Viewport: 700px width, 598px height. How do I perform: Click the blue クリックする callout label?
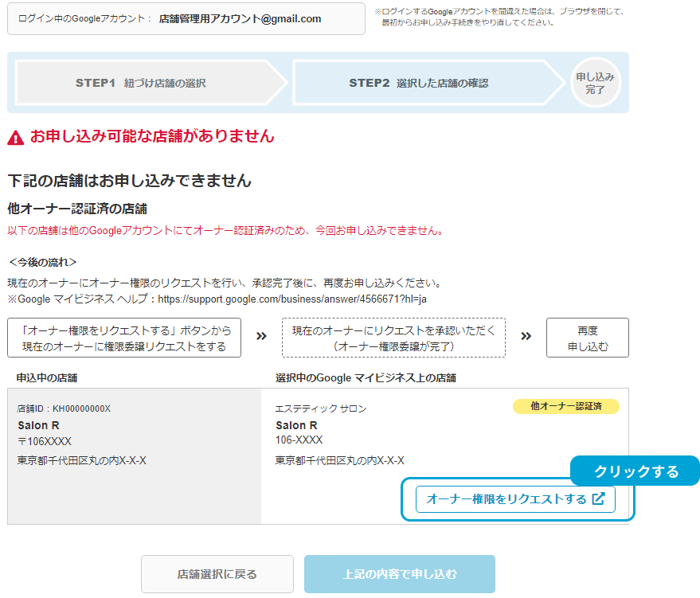[635, 471]
